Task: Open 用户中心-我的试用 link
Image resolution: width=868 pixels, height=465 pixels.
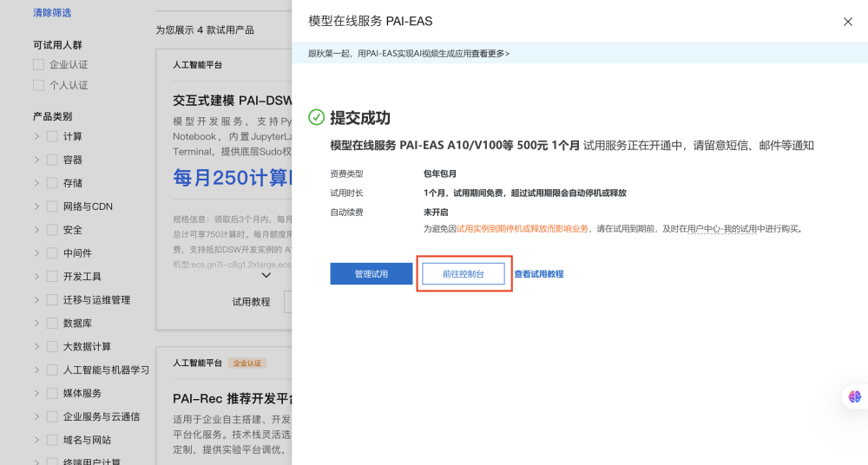Action: (x=722, y=229)
